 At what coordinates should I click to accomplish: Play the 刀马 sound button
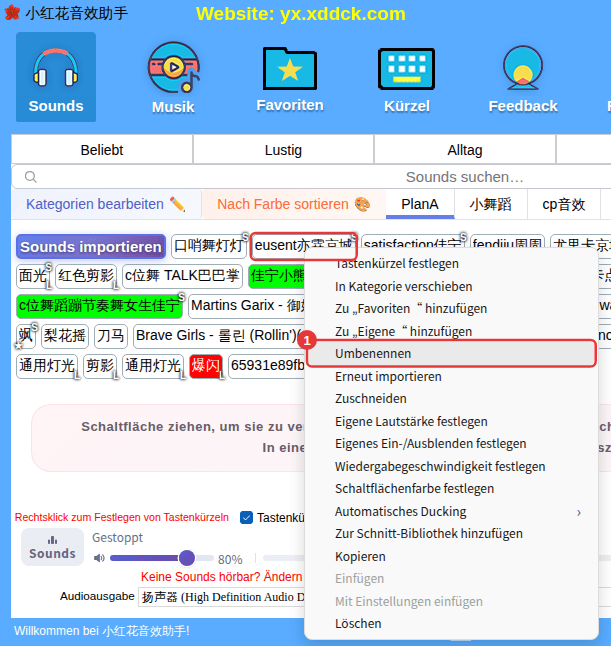click(x=111, y=336)
